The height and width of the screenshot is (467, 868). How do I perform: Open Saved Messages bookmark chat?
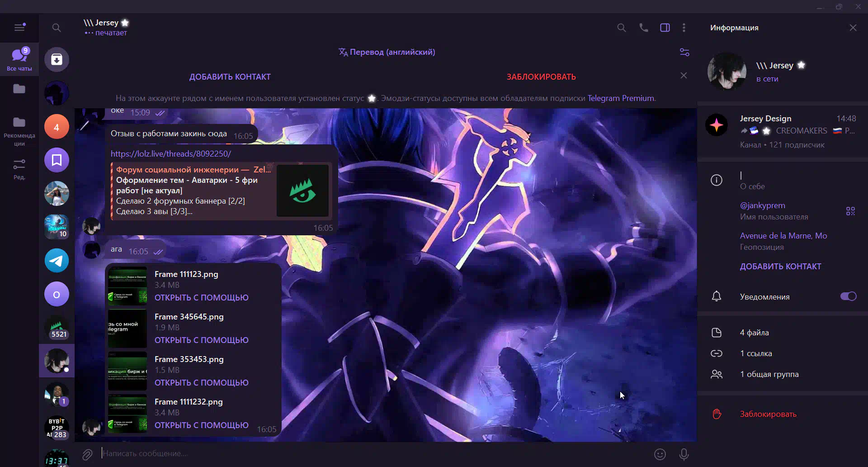[x=57, y=160]
